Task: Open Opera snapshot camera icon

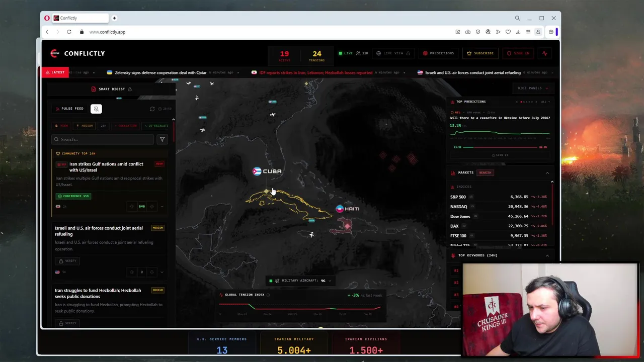Action: 468,32
